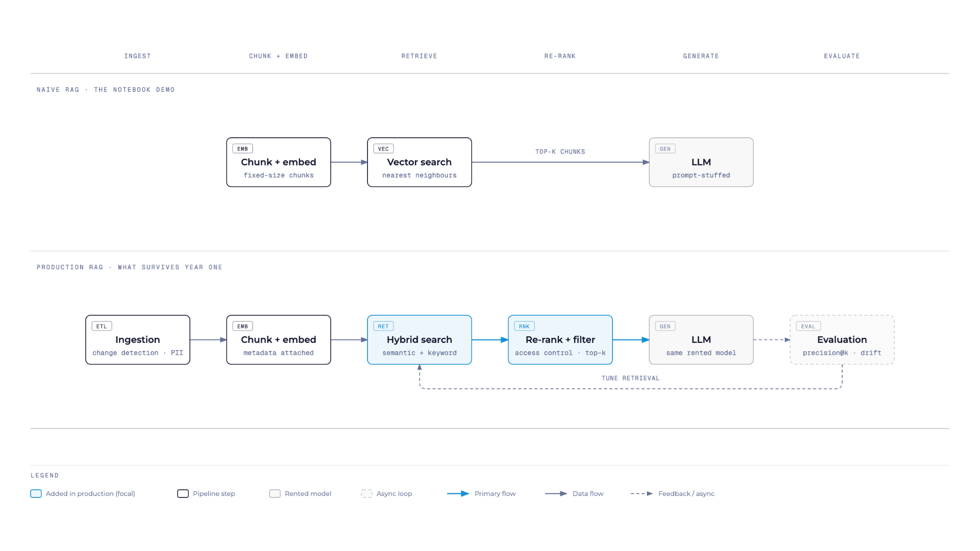Click the CHUNK + EMBED column header
The image size is (980, 551).
click(x=278, y=56)
